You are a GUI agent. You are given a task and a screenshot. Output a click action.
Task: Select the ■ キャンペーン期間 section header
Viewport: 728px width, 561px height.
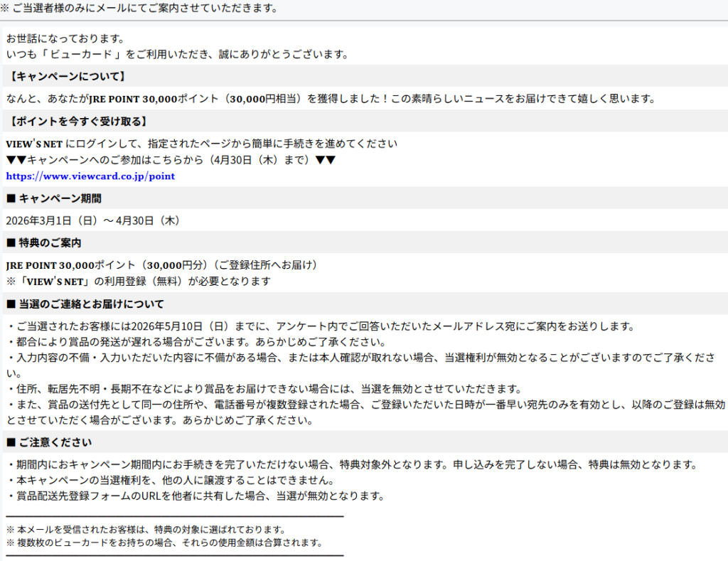click(54, 198)
